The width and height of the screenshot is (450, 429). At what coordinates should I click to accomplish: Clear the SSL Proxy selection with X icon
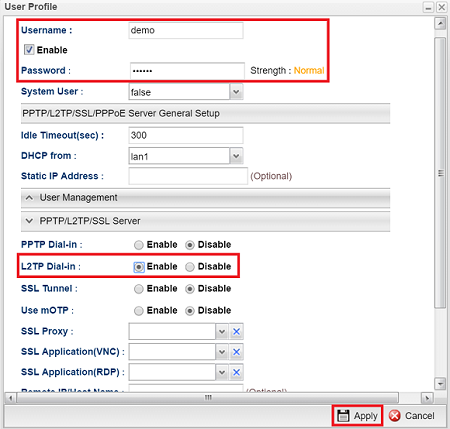tap(236, 332)
